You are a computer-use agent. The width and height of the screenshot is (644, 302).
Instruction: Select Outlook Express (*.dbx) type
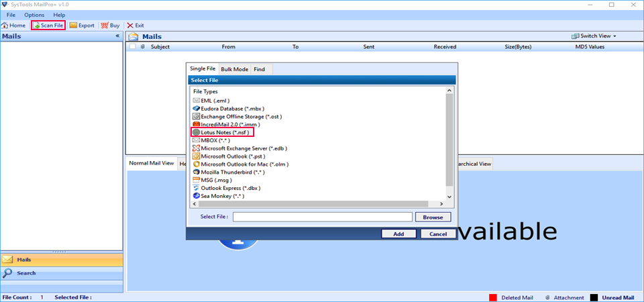[x=227, y=188]
